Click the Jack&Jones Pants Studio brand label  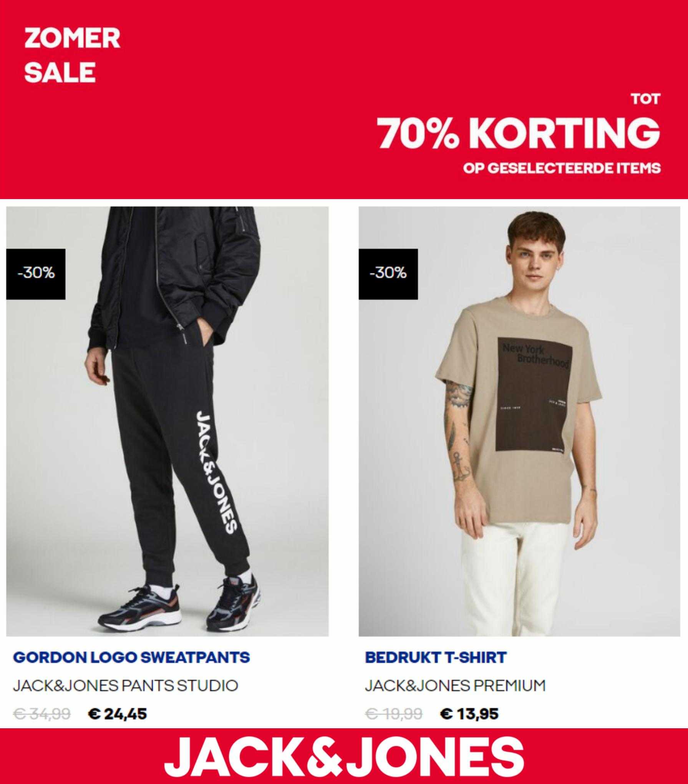click(126, 686)
